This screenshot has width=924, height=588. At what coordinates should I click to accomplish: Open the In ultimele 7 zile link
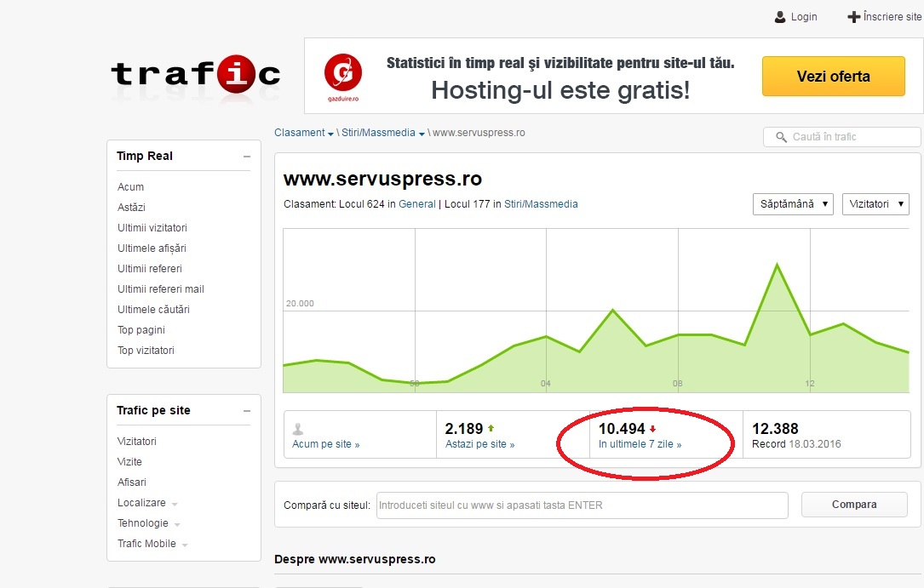[x=640, y=444]
